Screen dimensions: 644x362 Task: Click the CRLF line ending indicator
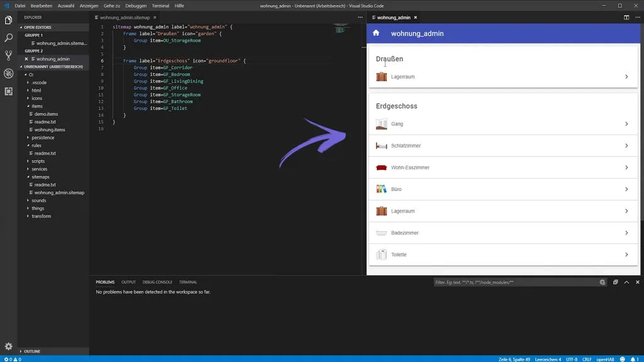click(587, 359)
